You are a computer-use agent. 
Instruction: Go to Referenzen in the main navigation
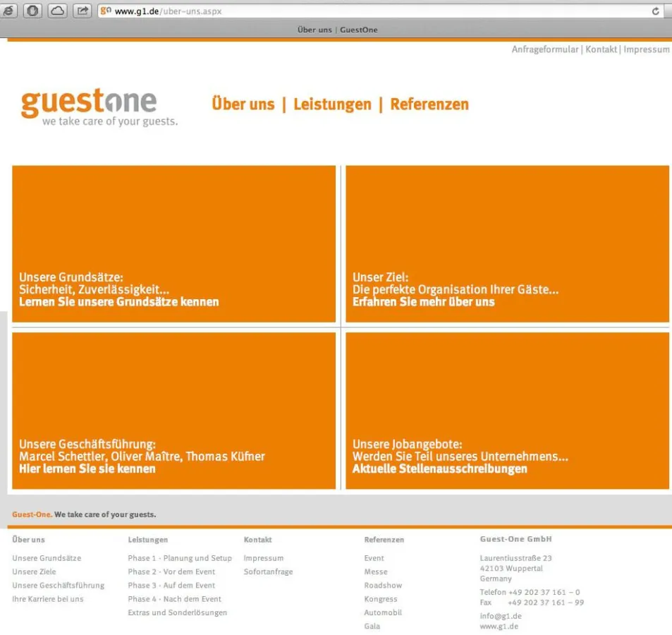point(429,104)
